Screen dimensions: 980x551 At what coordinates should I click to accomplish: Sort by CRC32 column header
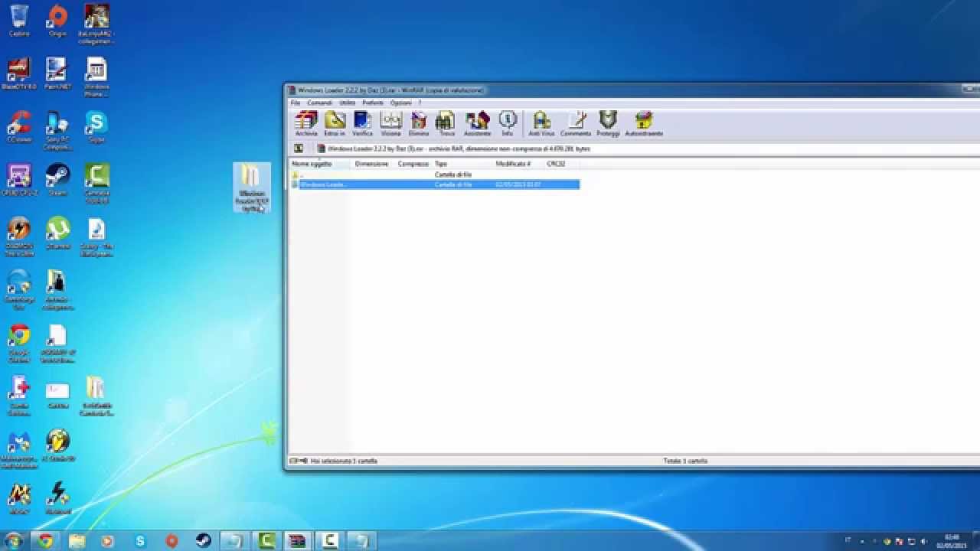point(562,164)
